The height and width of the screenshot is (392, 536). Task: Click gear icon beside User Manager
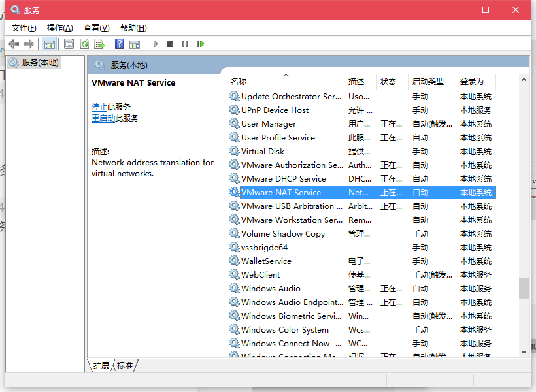coord(234,123)
